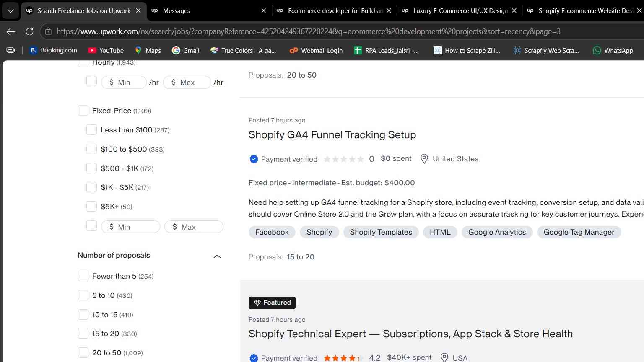Open the YouTube bookmark icon
Viewport: 644px width, 362px height.
coord(92,50)
